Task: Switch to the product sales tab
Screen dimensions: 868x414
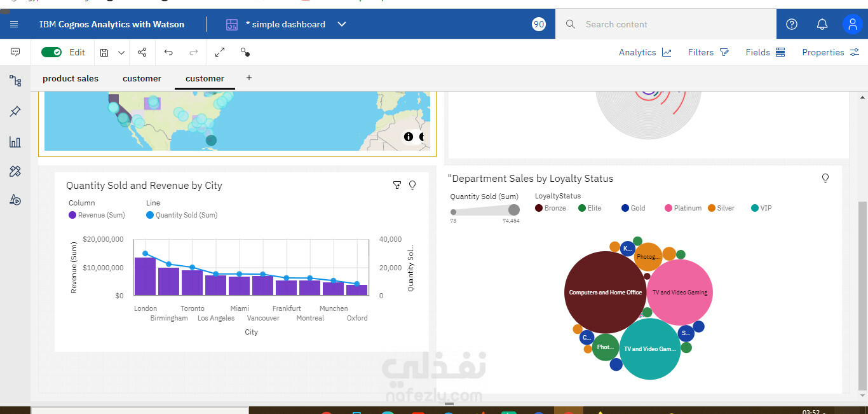Action: pyautogui.click(x=70, y=78)
